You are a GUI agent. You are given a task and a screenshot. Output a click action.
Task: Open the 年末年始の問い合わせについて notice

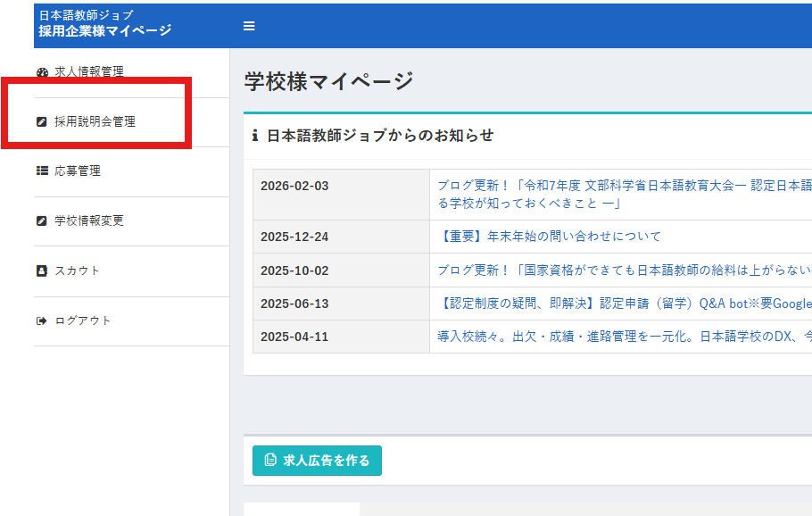coord(550,237)
